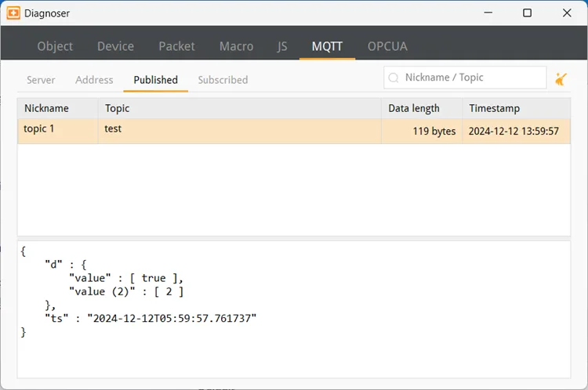This screenshot has width=588, height=390.
Task: Sort by the Nickname column header
Action: tap(58, 108)
